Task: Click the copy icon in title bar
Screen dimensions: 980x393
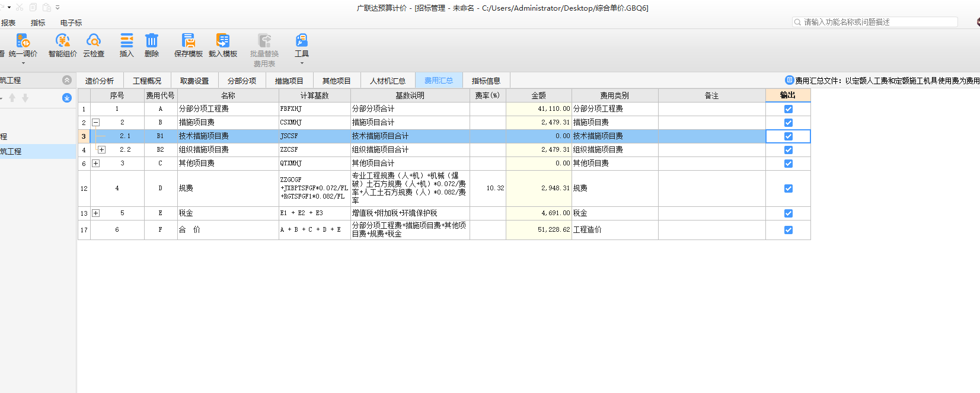Action: (33, 7)
